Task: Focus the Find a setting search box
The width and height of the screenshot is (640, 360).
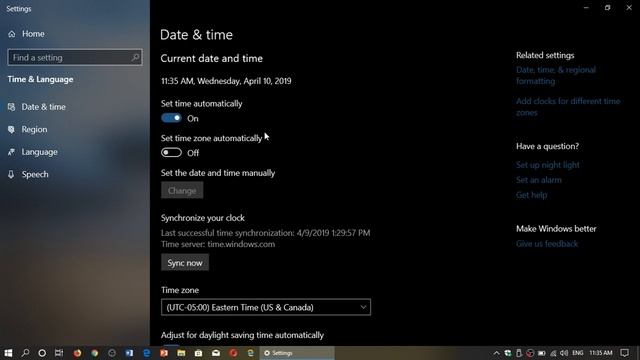Action: click(75, 58)
